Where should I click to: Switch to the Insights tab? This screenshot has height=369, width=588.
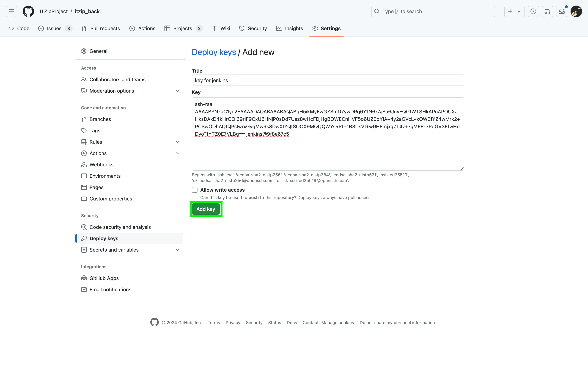(x=290, y=28)
